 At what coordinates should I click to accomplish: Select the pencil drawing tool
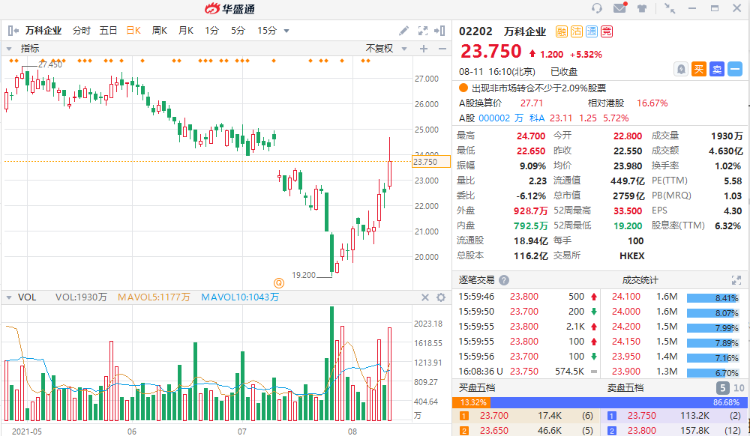tap(404, 31)
